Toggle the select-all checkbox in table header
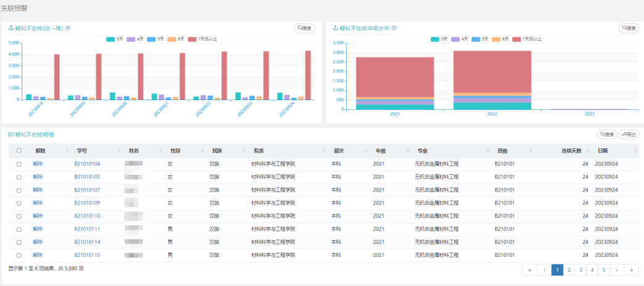644x286 pixels. 19,151
